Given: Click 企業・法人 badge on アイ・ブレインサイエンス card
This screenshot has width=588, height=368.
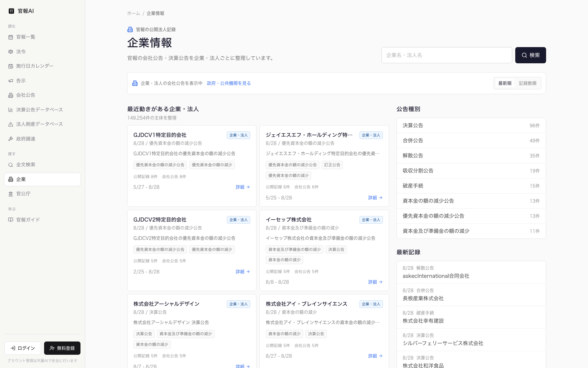Looking at the screenshot, I should (x=371, y=304).
